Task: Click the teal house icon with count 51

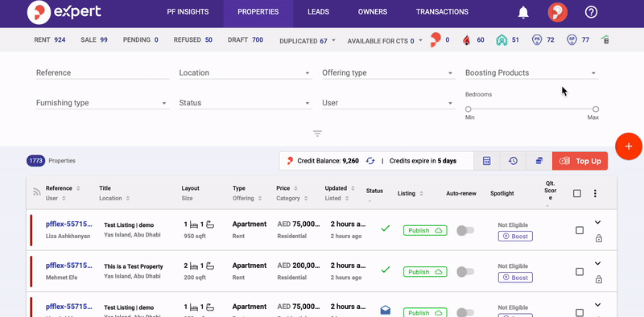Action: point(501,40)
